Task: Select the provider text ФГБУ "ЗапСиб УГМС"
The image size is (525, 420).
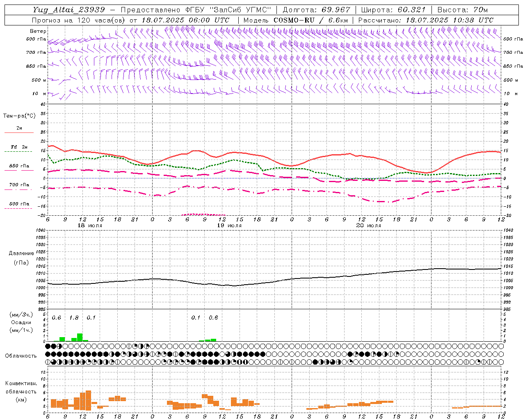Action: click(229, 10)
